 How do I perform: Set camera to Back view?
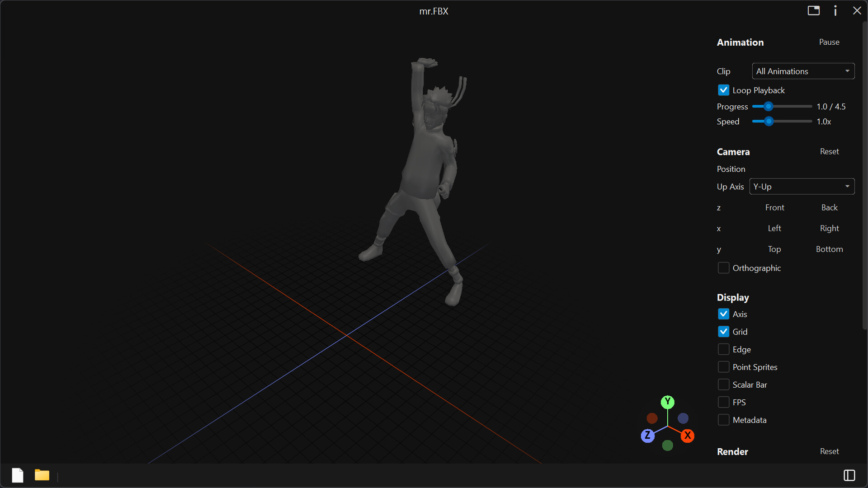point(830,207)
